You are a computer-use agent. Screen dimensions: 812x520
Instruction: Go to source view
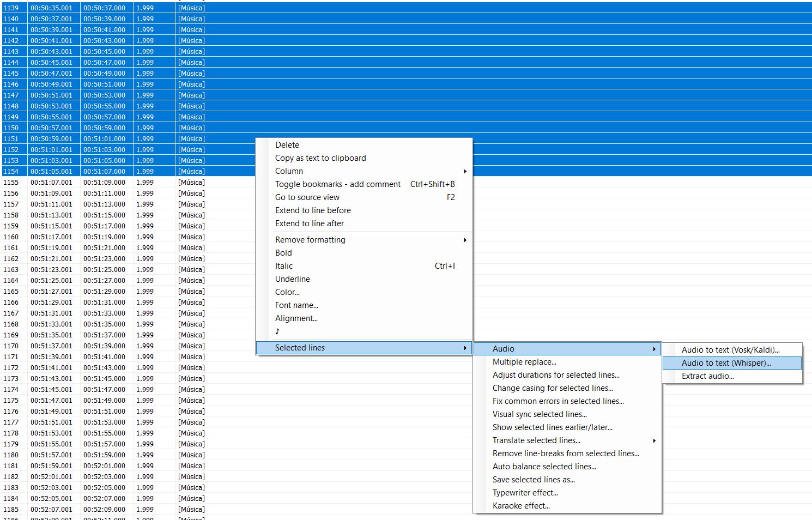[307, 197]
